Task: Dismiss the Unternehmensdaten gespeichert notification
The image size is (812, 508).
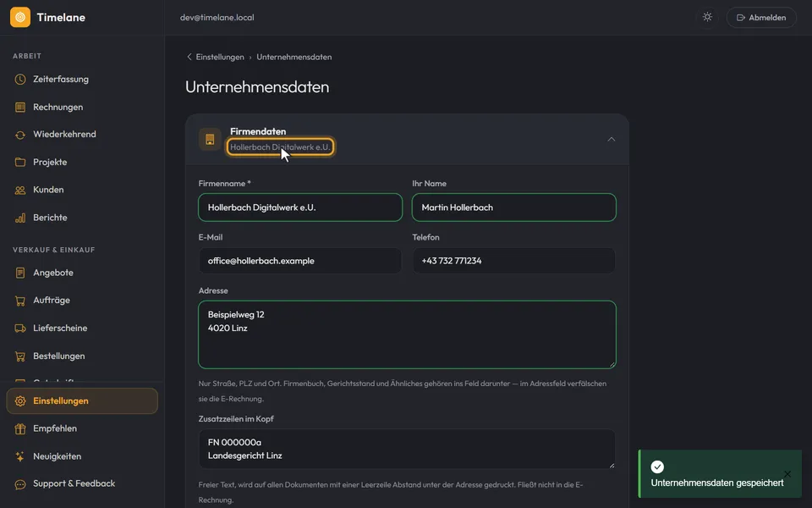Action: pos(787,474)
